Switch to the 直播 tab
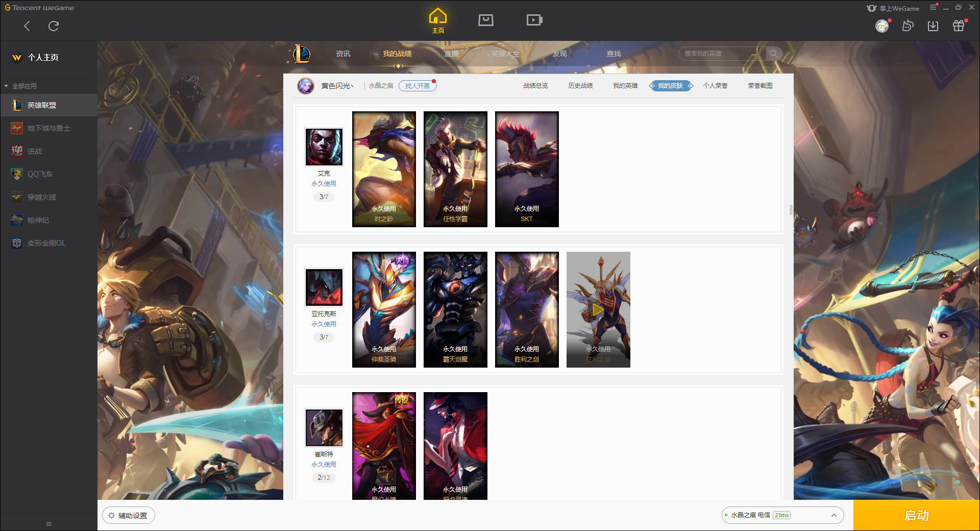The image size is (980, 531). (x=451, y=54)
